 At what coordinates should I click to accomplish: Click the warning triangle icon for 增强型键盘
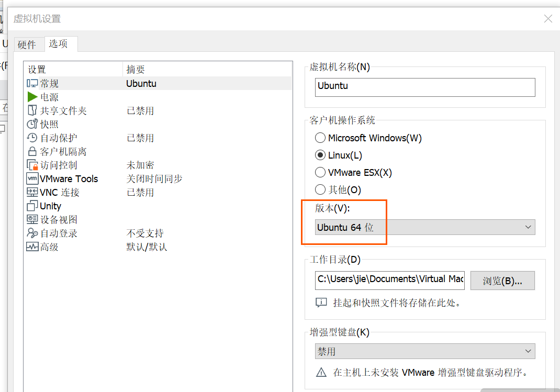tap(321, 372)
